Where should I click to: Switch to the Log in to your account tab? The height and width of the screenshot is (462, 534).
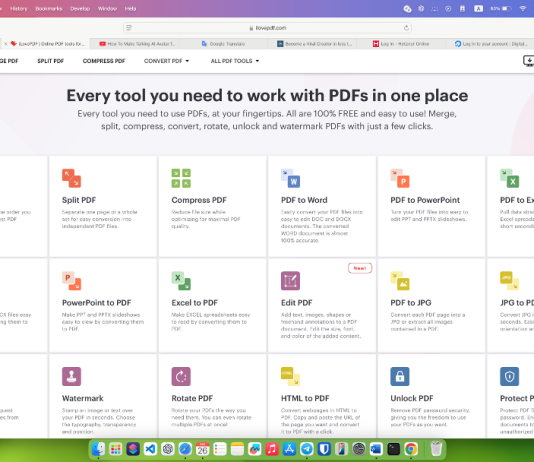pos(490,44)
